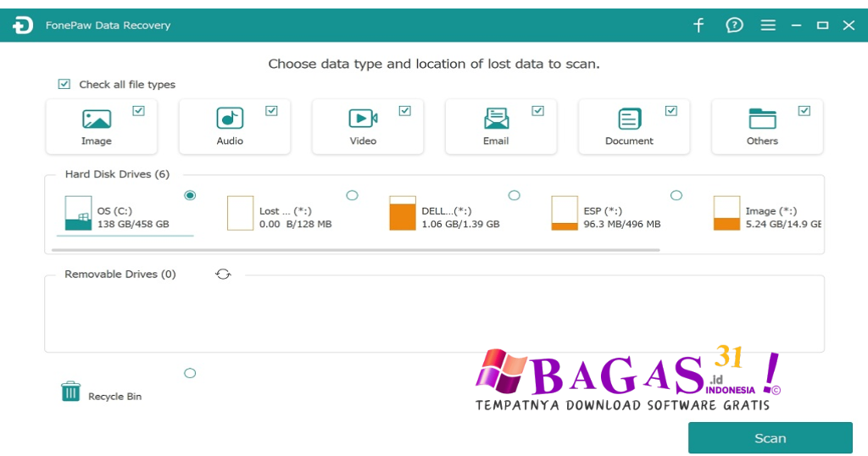Open the Facebook share icon

click(x=699, y=25)
